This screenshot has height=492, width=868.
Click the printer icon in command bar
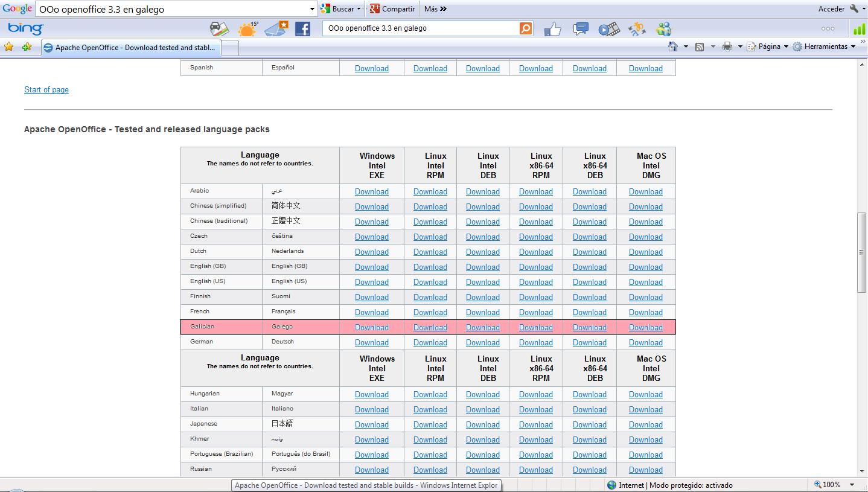click(x=727, y=46)
